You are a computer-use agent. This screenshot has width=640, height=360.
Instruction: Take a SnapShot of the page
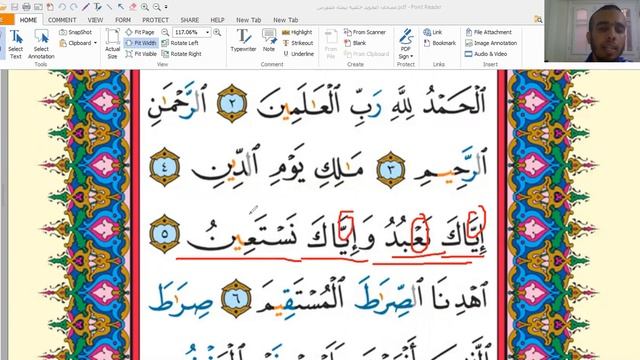(x=76, y=32)
